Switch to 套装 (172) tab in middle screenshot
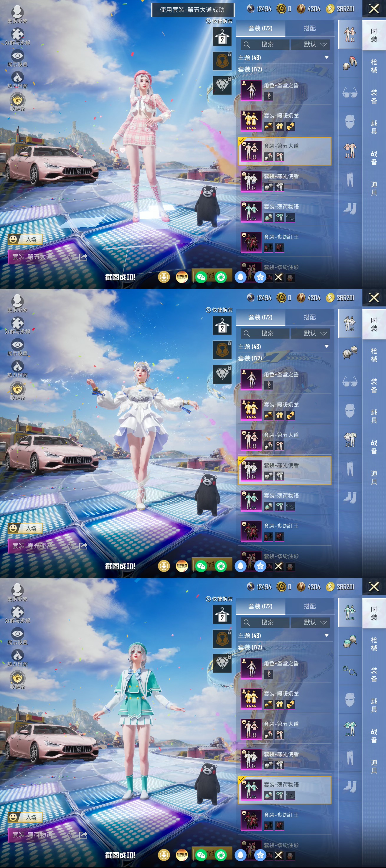Screen dimensions: 386x868 [260, 317]
